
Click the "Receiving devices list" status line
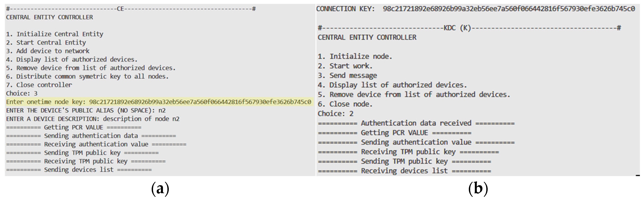click(404, 171)
